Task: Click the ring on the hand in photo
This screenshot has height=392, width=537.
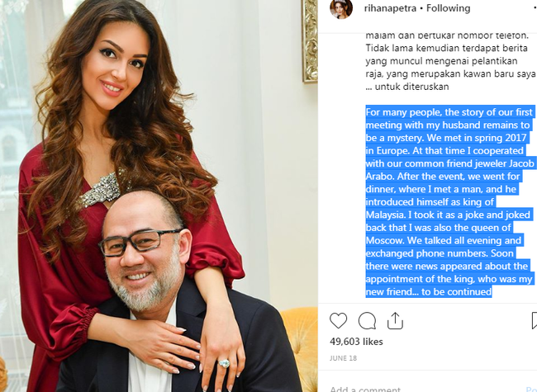Action: (224, 363)
